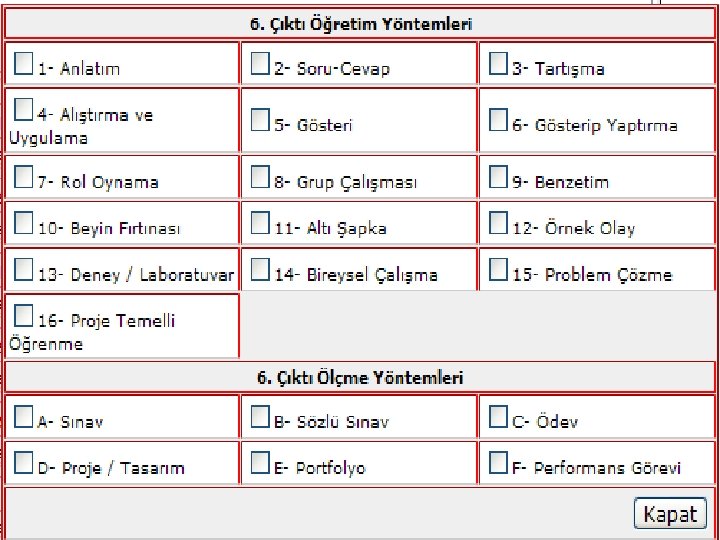Check 'A- Sınav' assessment method
This screenshot has height=540, width=720.
[x=24, y=419]
